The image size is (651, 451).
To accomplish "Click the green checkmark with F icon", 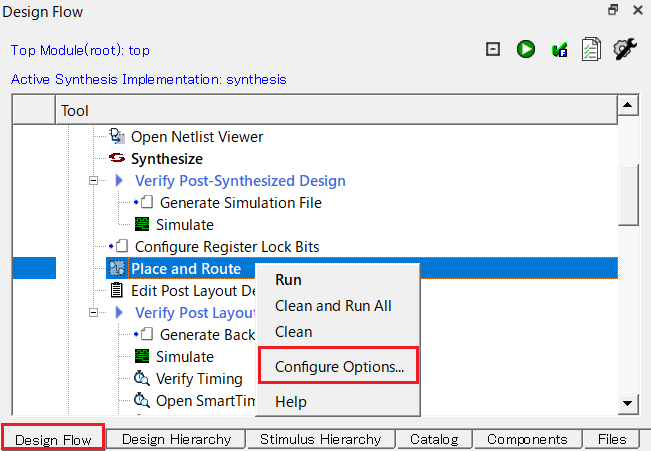I will [559, 49].
